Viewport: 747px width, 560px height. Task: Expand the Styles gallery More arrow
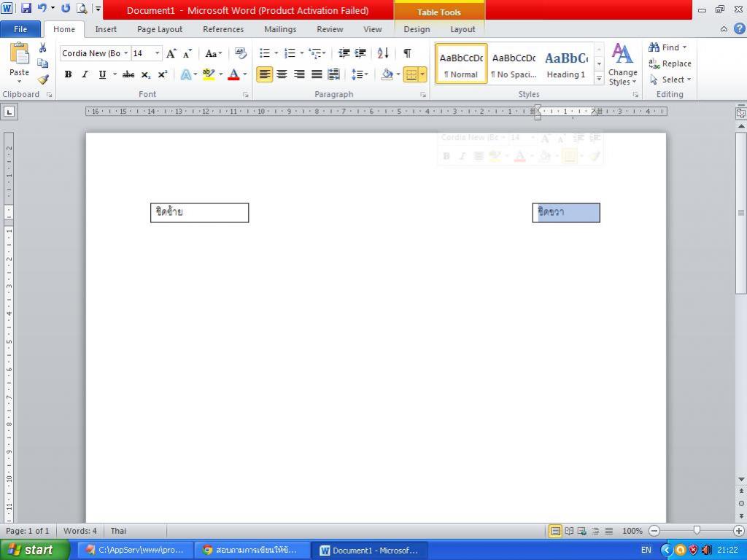(x=600, y=79)
